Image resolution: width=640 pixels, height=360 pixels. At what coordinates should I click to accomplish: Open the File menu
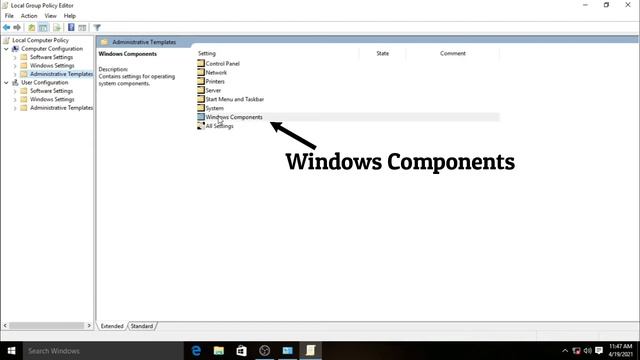click(9, 16)
